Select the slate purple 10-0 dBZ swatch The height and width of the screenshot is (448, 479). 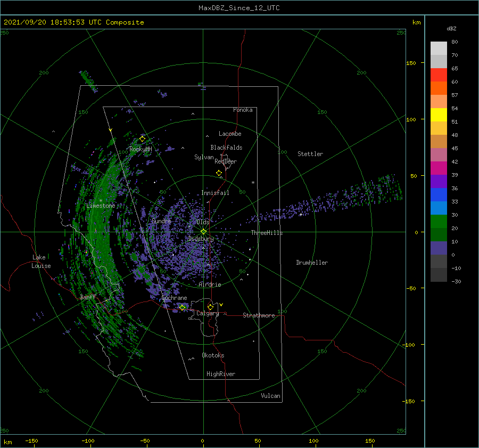(439, 248)
